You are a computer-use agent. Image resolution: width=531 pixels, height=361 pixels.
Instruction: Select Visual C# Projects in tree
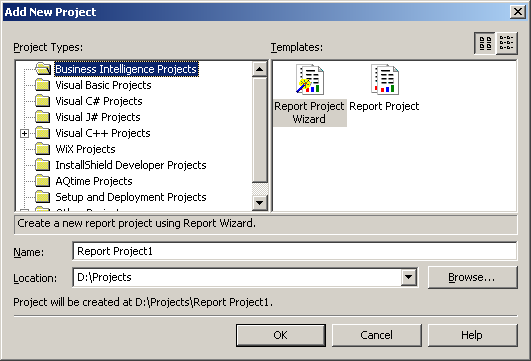tap(99, 101)
